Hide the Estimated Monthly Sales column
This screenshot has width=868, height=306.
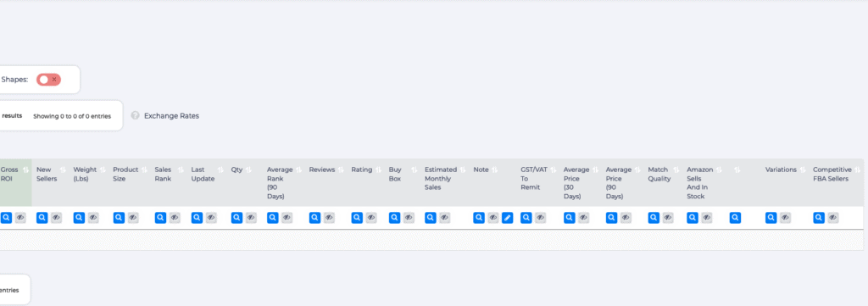pyautogui.click(x=445, y=218)
